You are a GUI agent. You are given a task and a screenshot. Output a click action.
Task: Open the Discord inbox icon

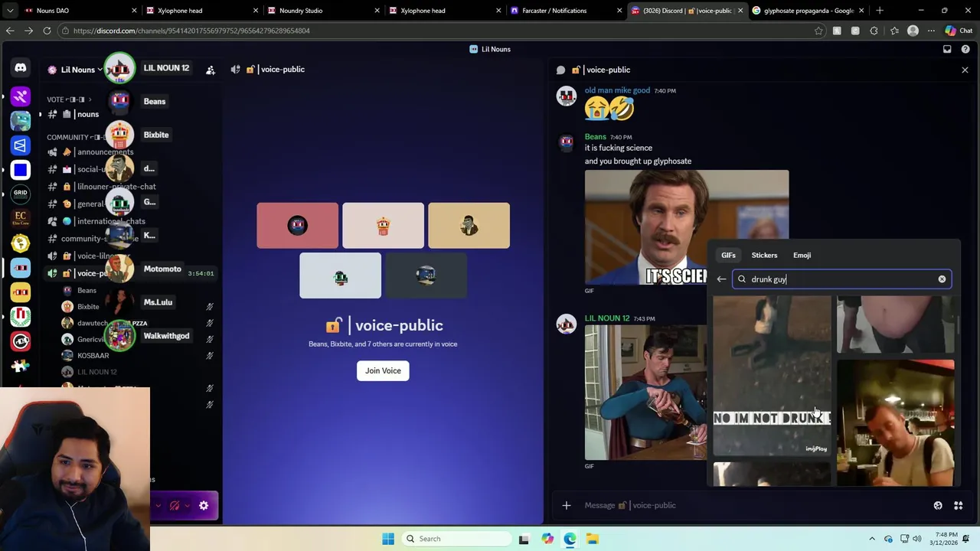pyautogui.click(x=947, y=49)
